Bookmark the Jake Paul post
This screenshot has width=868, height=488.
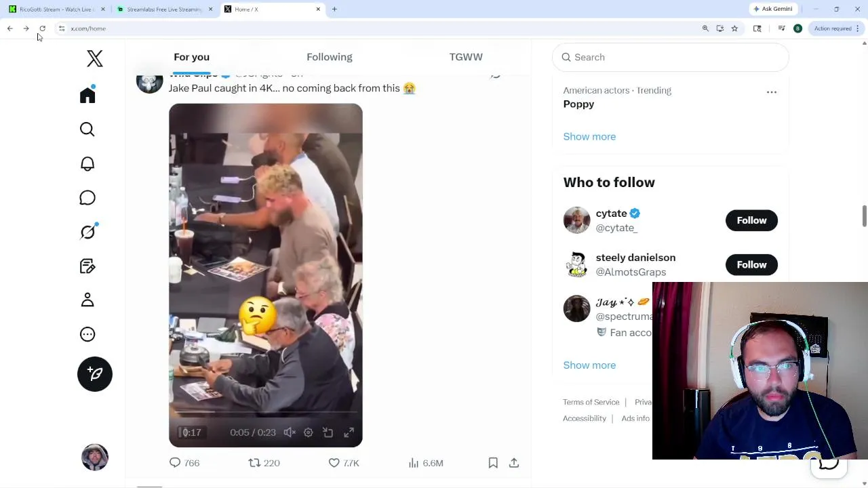(x=493, y=463)
